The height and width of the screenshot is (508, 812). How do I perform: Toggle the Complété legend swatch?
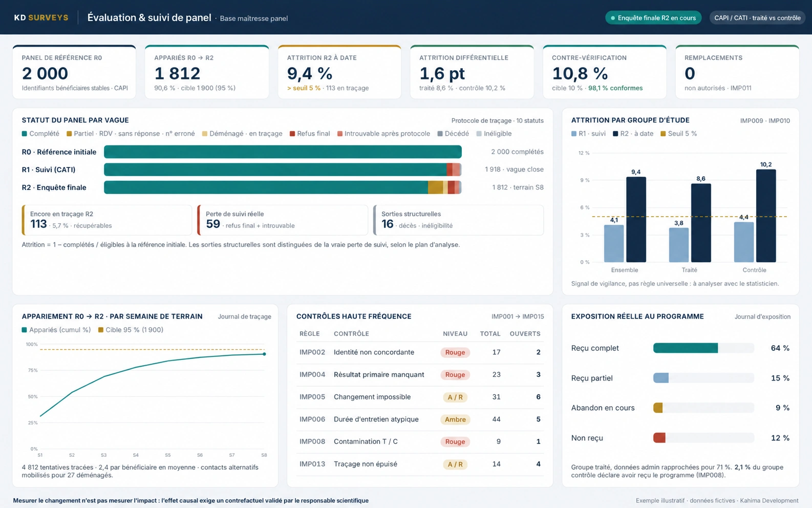[x=24, y=134]
